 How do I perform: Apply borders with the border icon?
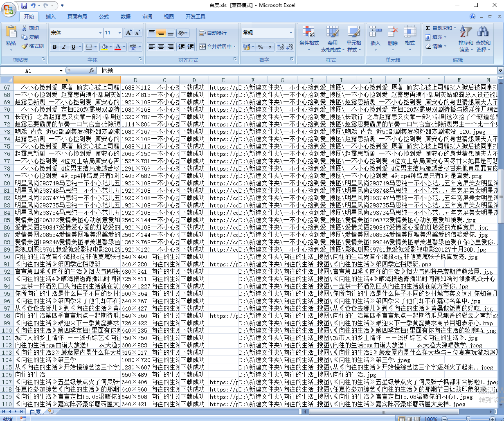89,47
